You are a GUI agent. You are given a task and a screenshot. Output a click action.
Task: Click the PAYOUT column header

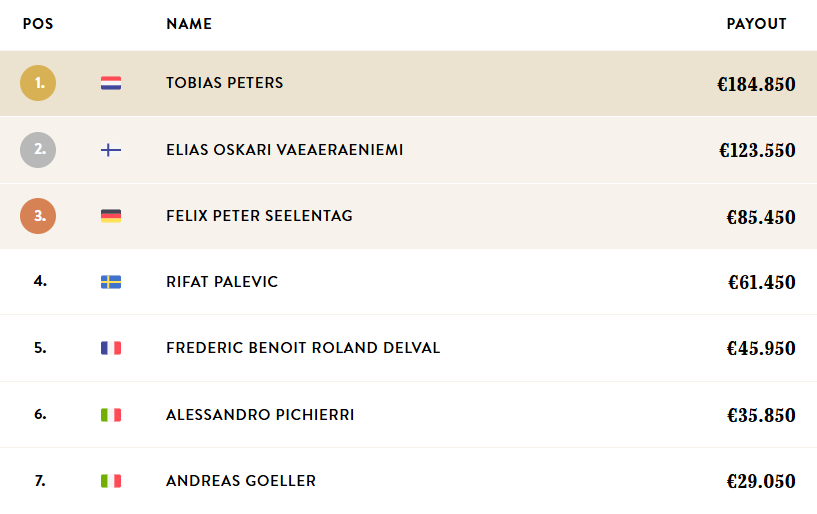756,24
